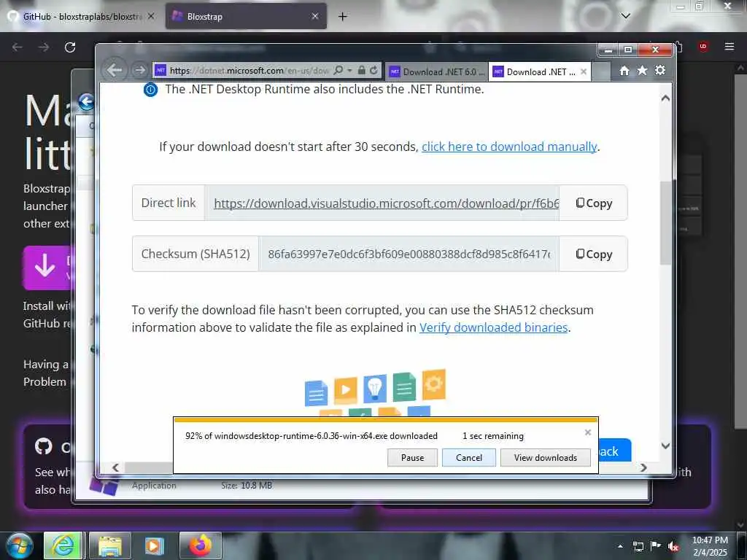
Task: Open IE Tools gear menu
Action: [x=659, y=71]
